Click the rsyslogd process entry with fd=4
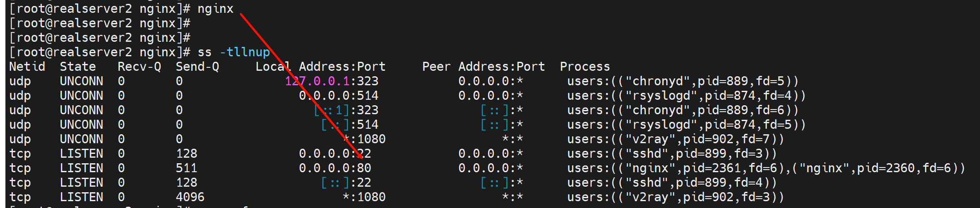The width and height of the screenshot is (980, 208). [x=686, y=96]
